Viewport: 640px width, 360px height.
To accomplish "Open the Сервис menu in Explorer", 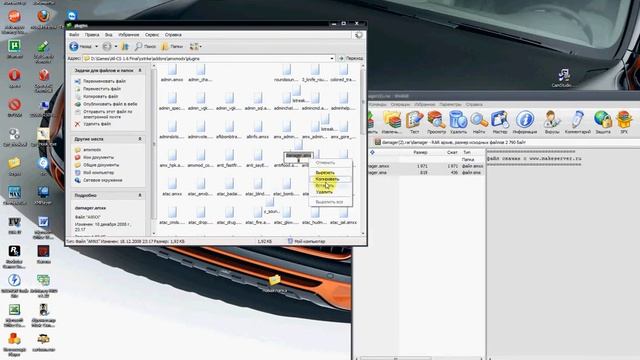I will click(152, 35).
